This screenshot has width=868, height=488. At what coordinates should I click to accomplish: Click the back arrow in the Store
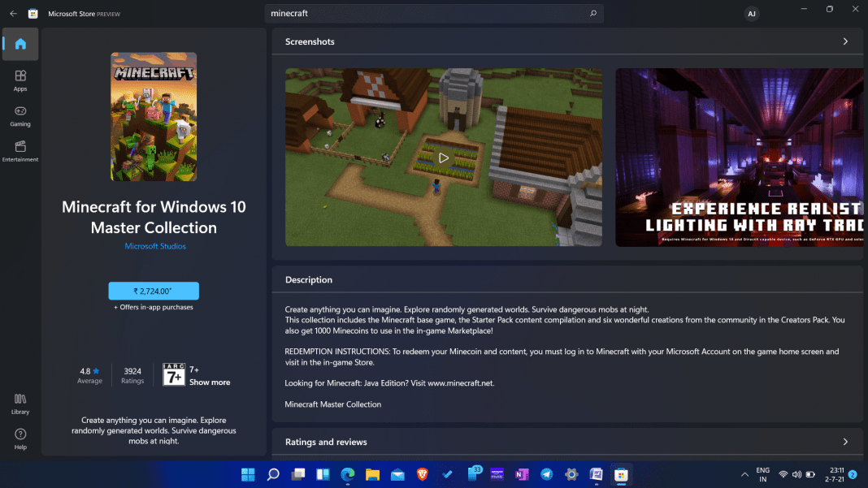14,13
